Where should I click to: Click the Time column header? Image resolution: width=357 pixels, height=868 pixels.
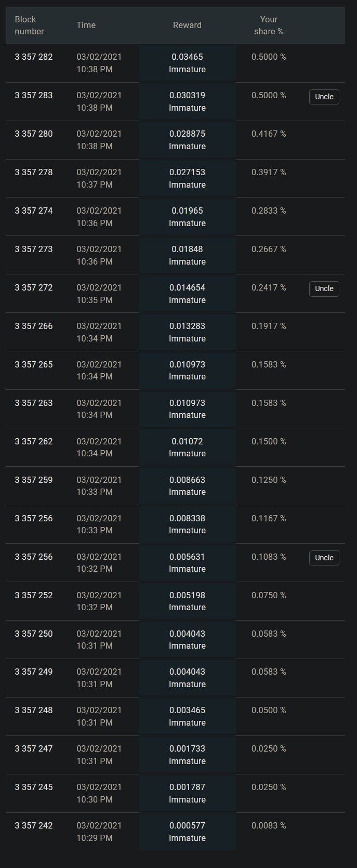click(x=86, y=25)
